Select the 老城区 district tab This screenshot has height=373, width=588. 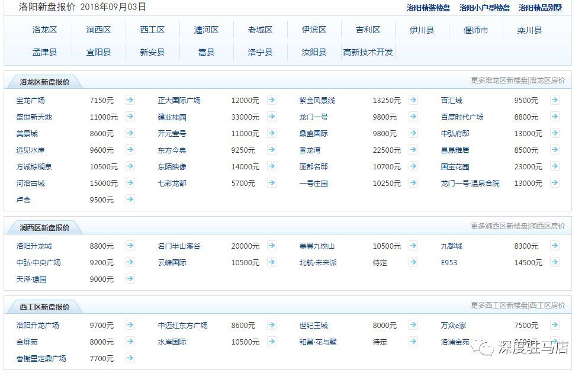click(261, 29)
